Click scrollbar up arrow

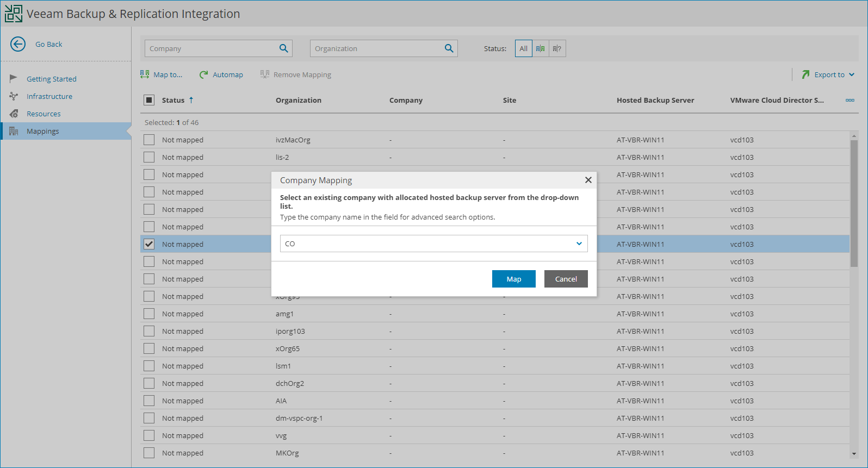click(854, 135)
